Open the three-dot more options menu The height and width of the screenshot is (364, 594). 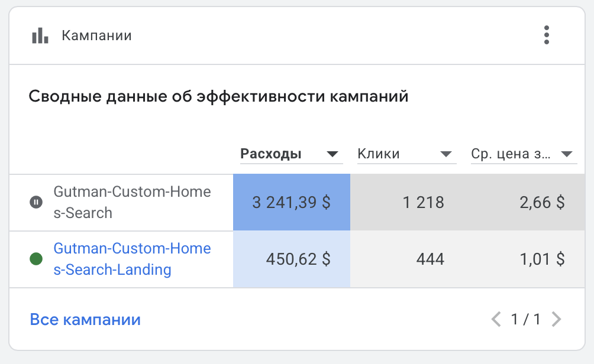click(x=547, y=35)
